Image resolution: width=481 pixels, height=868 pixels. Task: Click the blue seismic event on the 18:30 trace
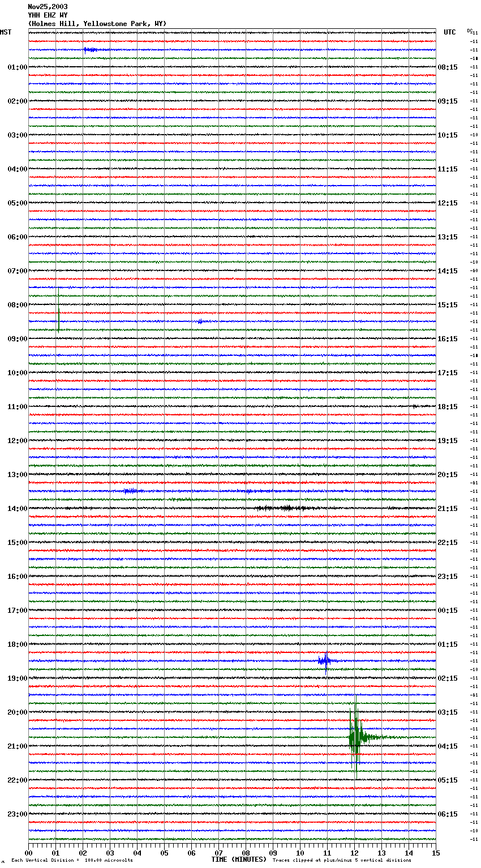click(325, 661)
